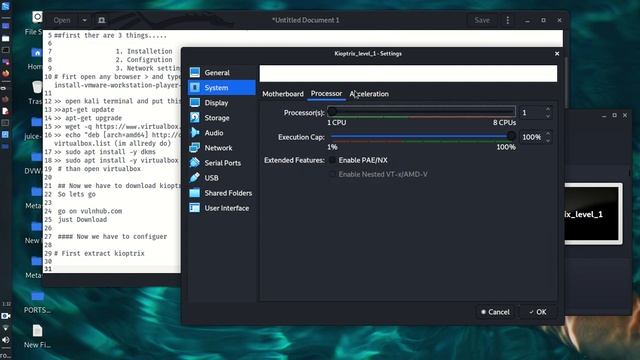Click the Execution Cap slider handle

pos(511,136)
